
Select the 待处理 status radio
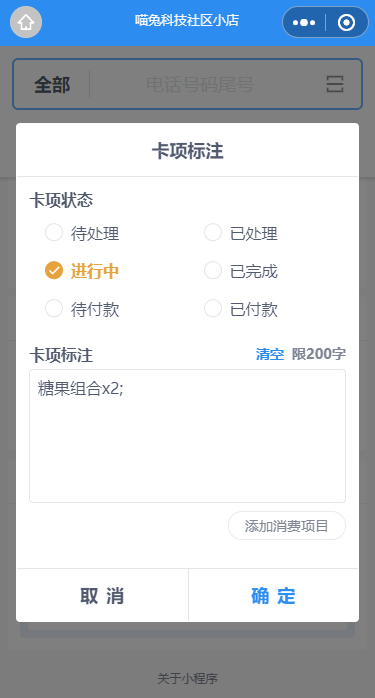pyautogui.click(x=82, y=233)
